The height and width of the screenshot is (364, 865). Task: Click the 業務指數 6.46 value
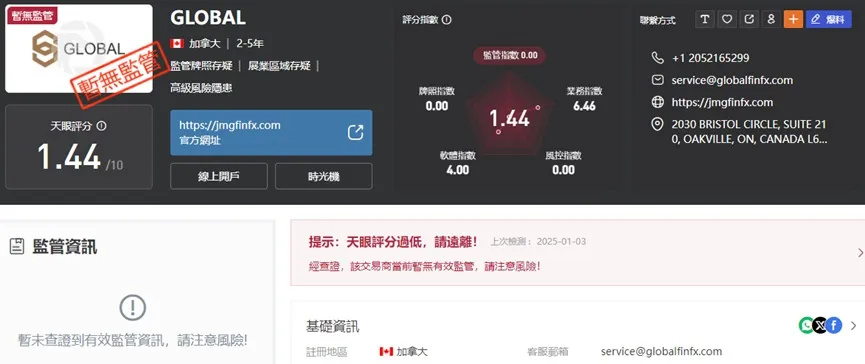pyautogui.click(x=584, y=106)
